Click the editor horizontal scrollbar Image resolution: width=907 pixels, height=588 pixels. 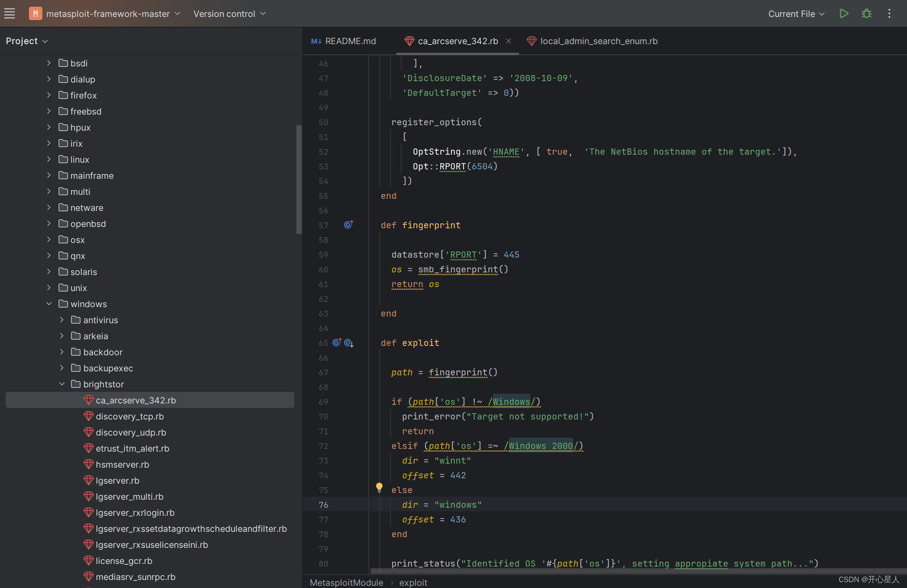coord(640,571)
